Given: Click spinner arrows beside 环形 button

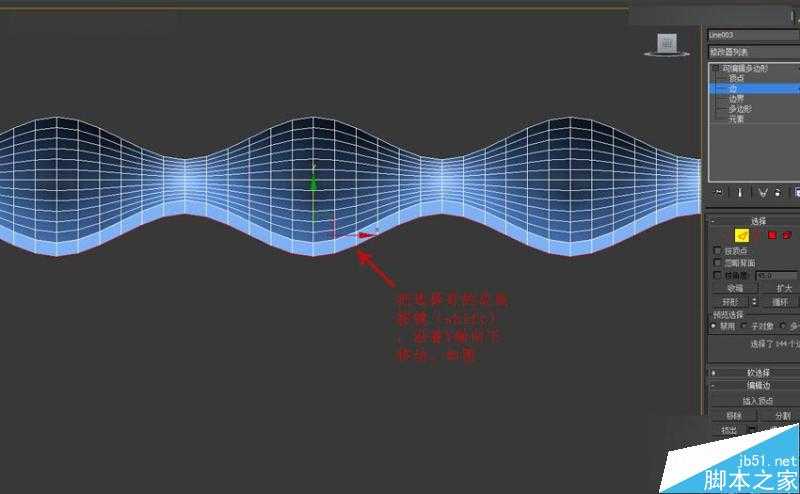Looking at the screenshot, I should coord(755,302).
